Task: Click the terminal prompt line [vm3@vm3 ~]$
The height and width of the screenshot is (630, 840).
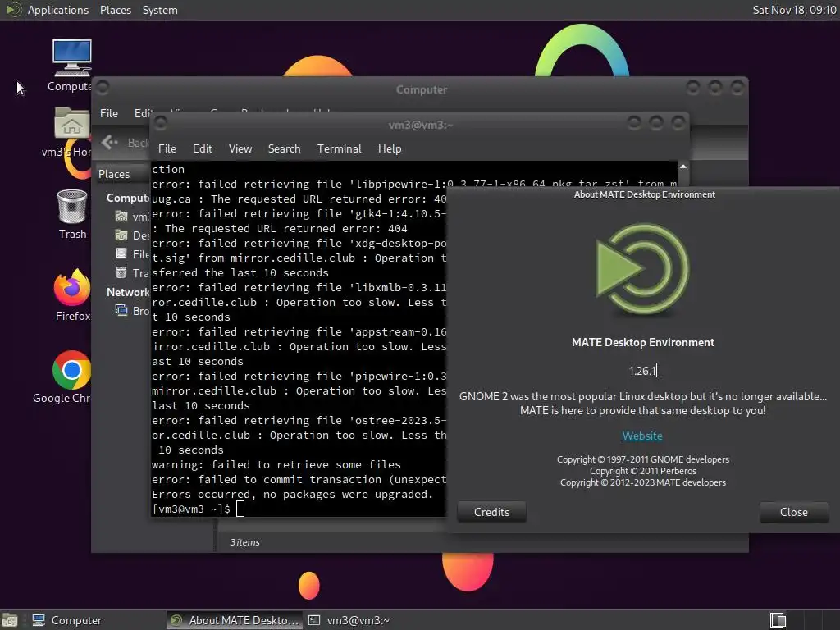Action: (199, 509)
